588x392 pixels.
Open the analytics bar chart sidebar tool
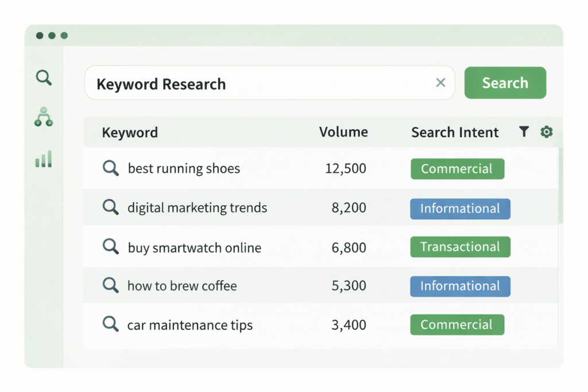click(44, 159)
